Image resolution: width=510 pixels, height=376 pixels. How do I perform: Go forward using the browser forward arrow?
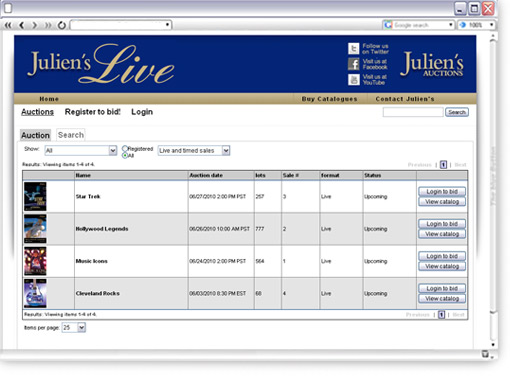[34, 25]
